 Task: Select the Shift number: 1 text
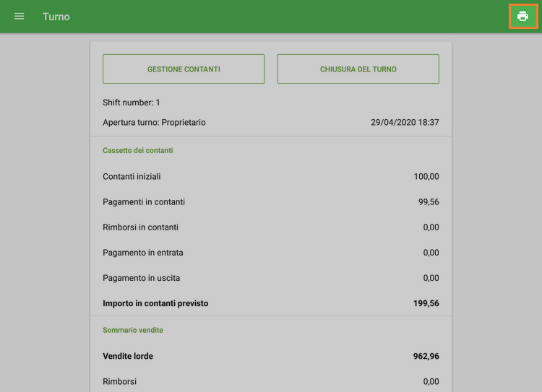click(x=132, y=103)
